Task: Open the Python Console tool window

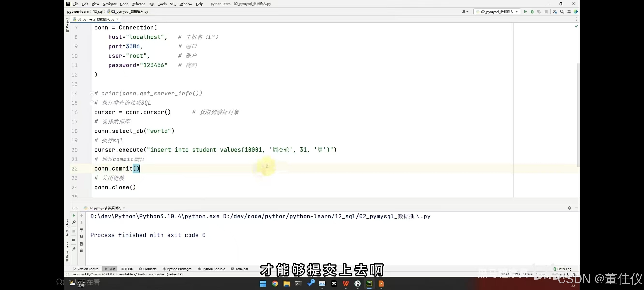Action: [212, 269]
